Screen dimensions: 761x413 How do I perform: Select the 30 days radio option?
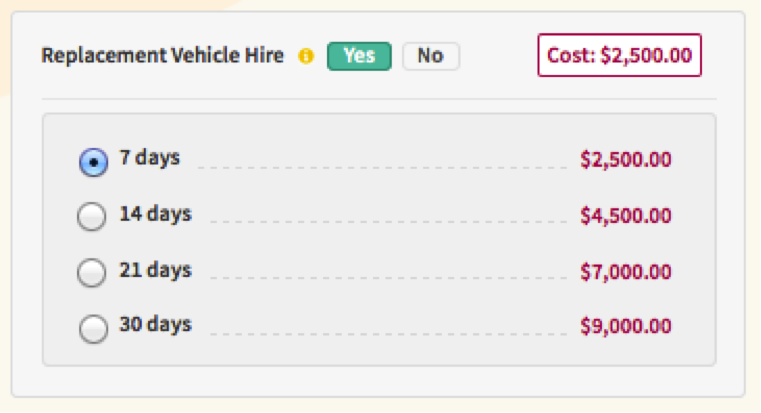coord(91,327)
